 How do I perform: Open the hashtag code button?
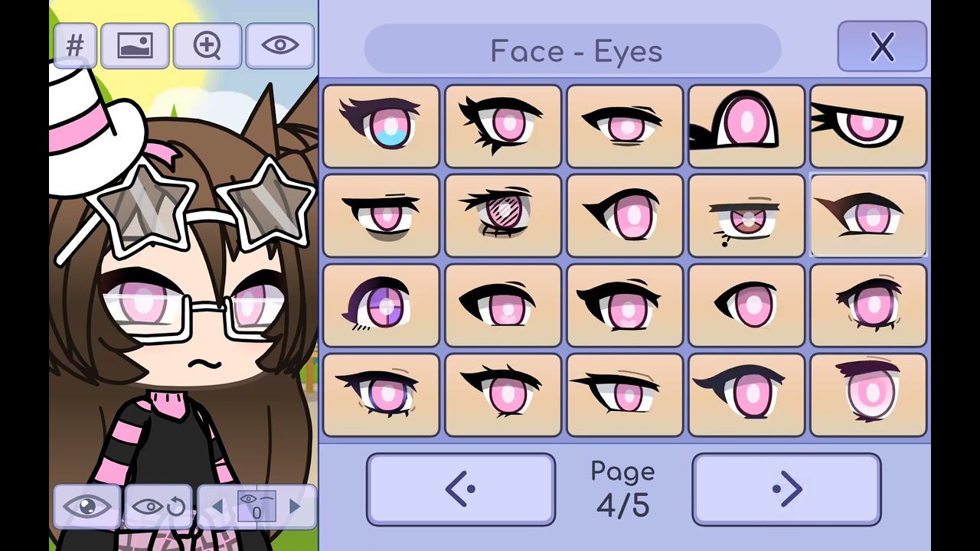click(75, 46)
